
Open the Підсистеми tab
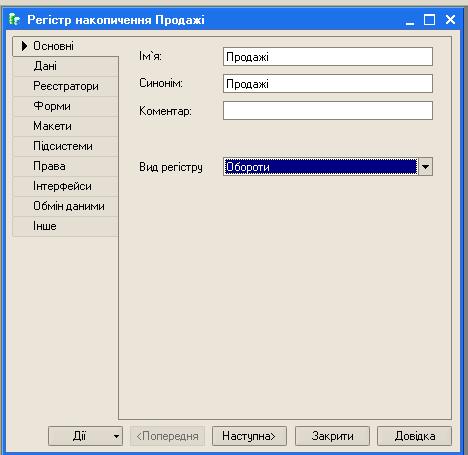65,146
